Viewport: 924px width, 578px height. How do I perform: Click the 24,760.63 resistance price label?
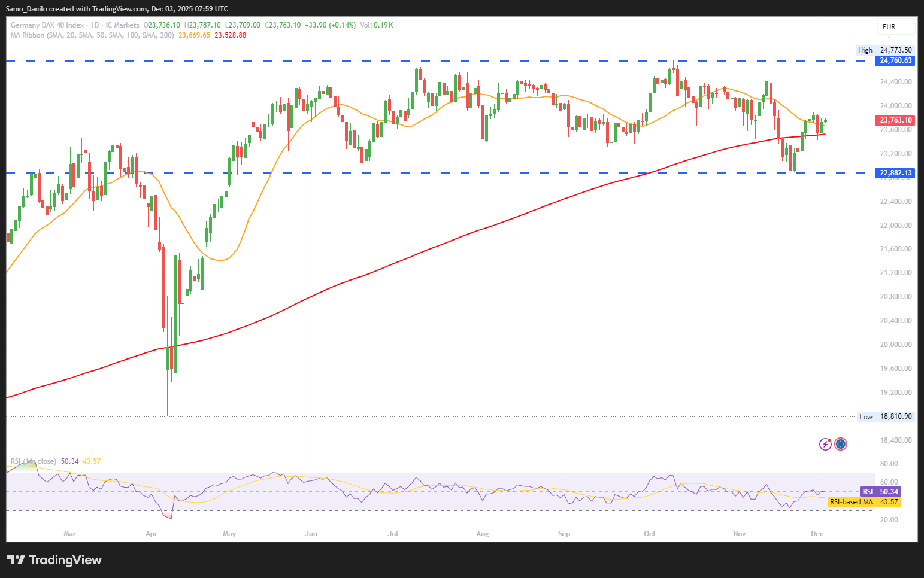click(895, 60)
